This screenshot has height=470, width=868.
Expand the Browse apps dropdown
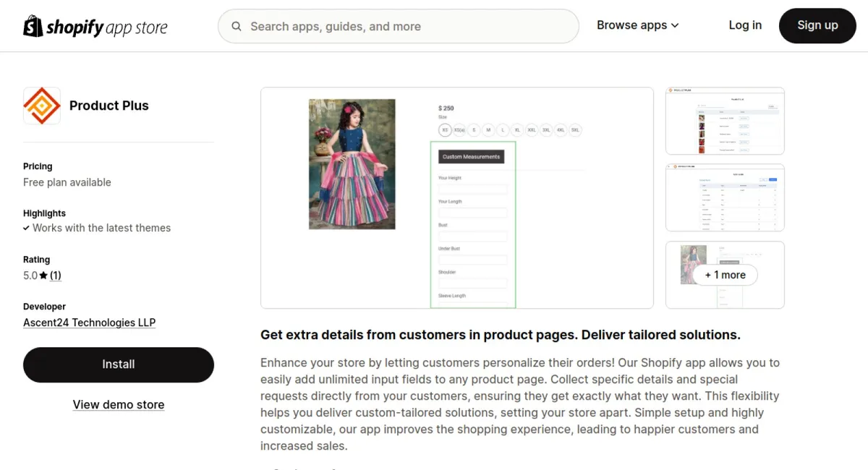point(638,25)
